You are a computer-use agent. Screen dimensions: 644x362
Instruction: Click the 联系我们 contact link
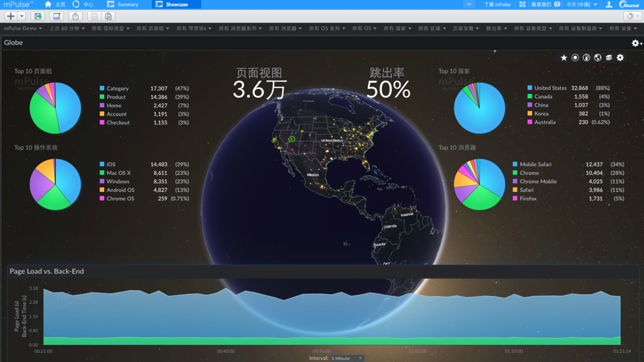pyautogui.click(x=541, y=5)
